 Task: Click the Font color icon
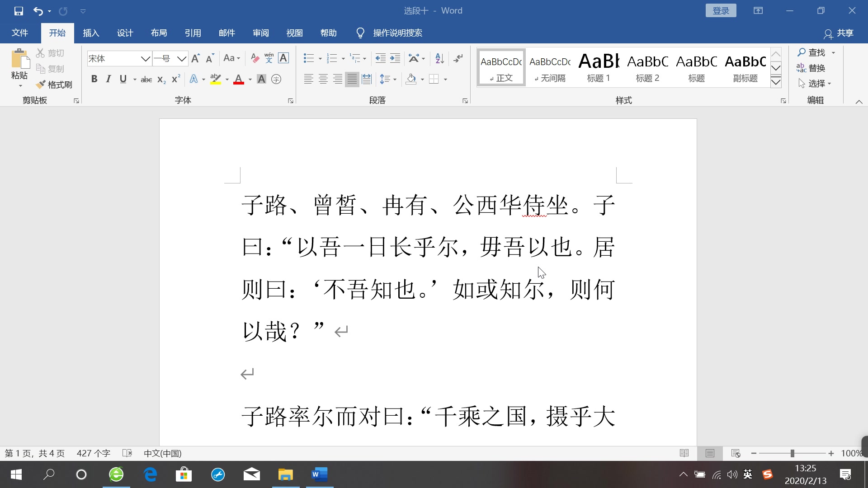tap(238, 79)
